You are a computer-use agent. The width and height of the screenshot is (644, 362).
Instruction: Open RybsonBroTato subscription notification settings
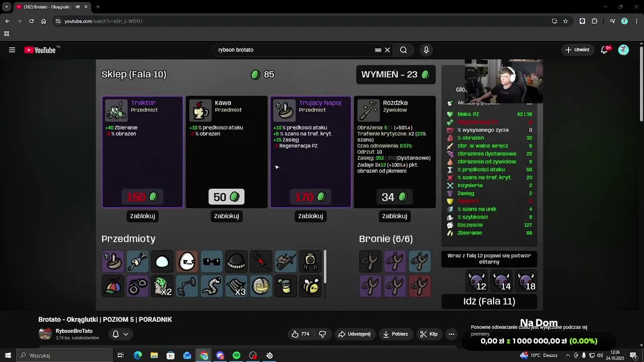[x=120, y=334]
